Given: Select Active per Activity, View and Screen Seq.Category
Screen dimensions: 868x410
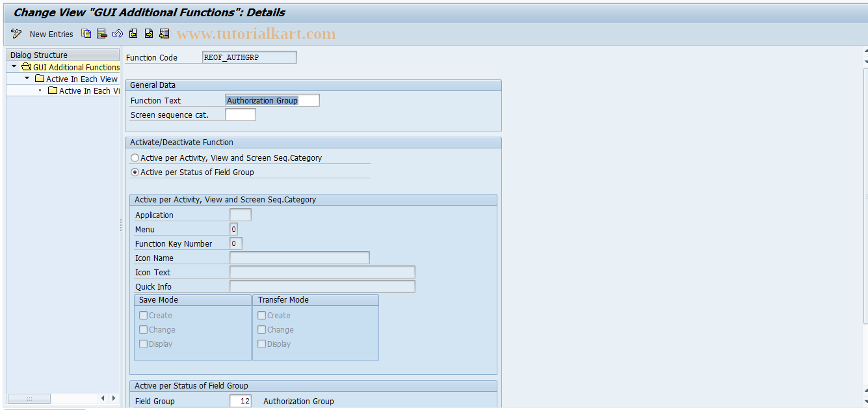Looking at the screenshot, I should (x=135, y=157).
